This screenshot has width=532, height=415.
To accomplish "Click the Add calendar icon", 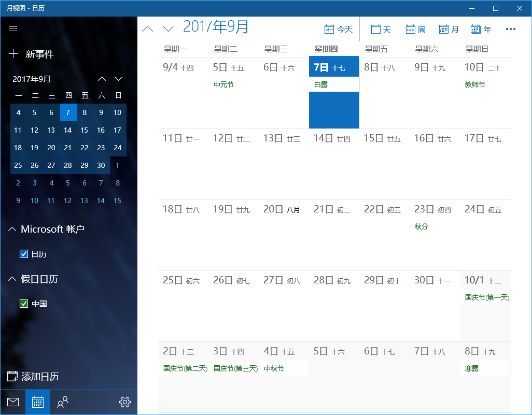I will click(12, 377).
